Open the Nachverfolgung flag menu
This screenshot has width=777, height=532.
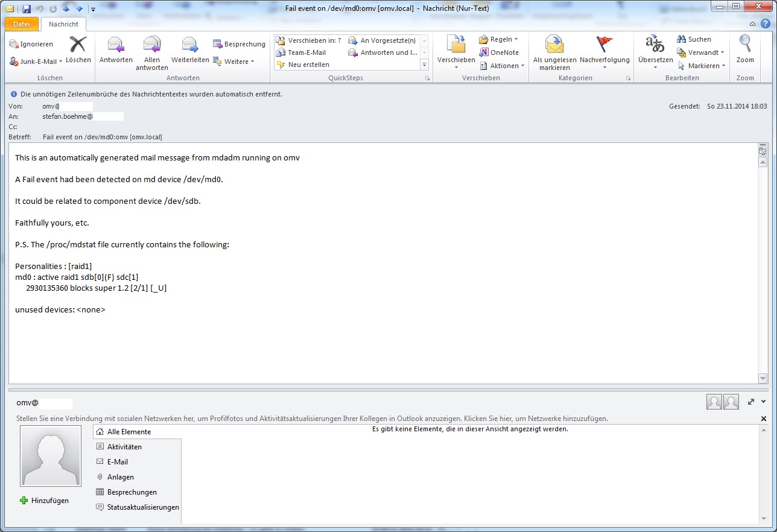point(604,53)
